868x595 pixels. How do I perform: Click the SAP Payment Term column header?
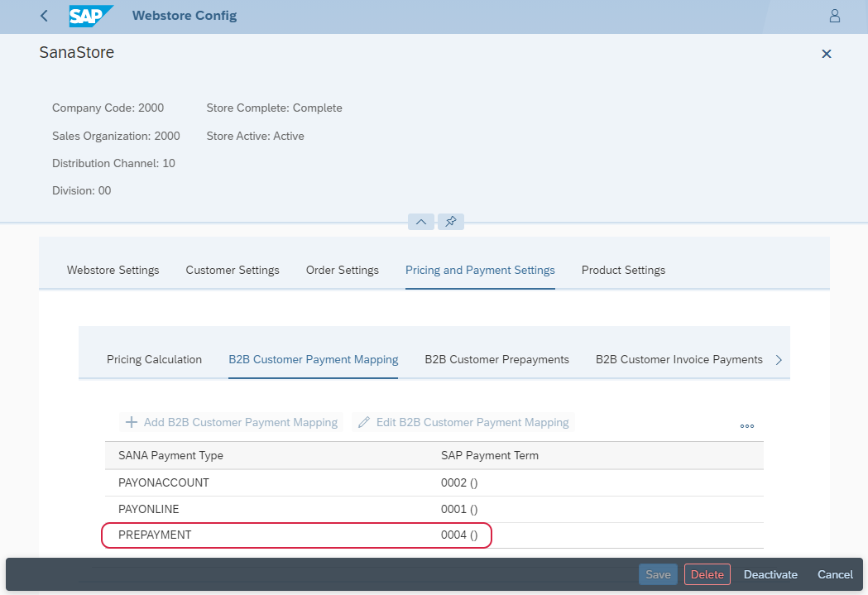[x=490, y=455]
